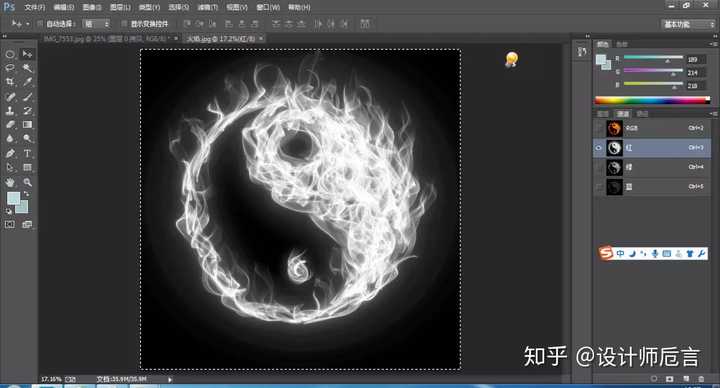Choose the Horizontal Type tool
Screen dimensions: 720x388
(x=28, y=153)
